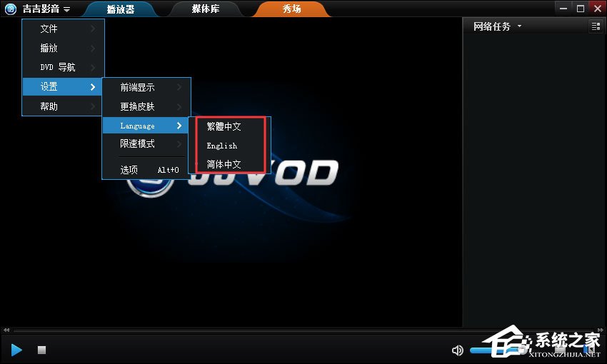Select the DVD 导航 menu entry
Screen dimensions: 607x364
tap(63, 67)
